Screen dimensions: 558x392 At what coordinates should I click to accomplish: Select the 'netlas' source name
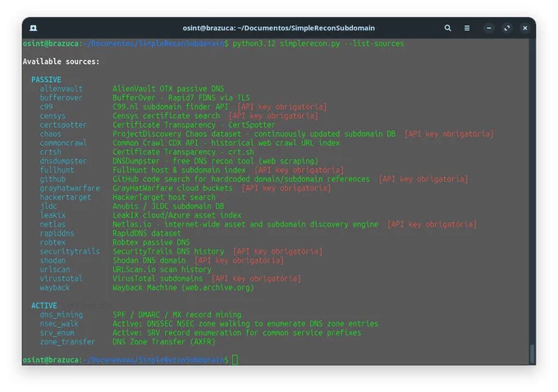(x=53, y=225)
